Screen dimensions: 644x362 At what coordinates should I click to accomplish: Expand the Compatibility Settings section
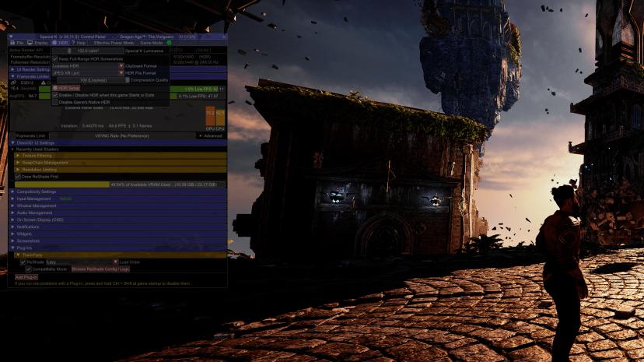click(x=35, y=192)
